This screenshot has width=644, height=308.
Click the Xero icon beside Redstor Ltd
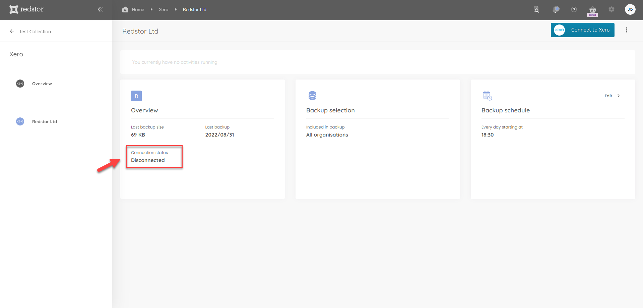coord(20,121)
